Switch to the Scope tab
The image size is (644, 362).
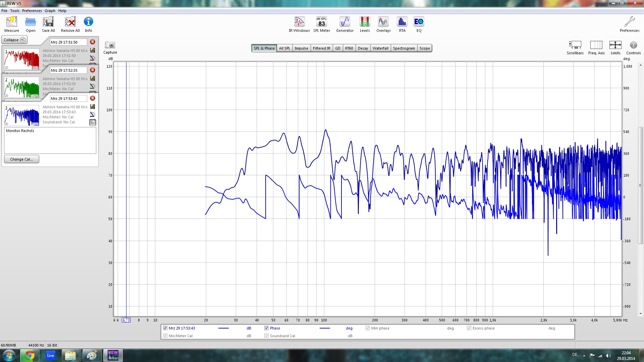point(425,48)
